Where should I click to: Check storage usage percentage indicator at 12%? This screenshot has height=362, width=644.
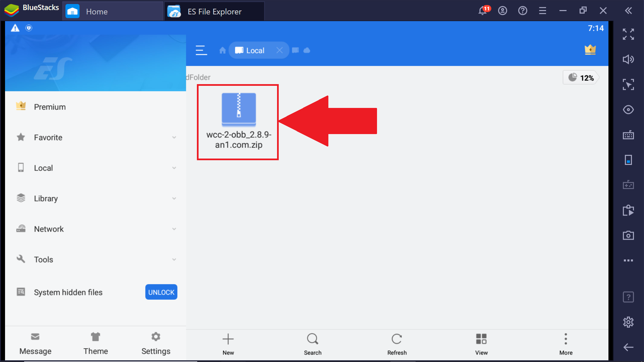(x=582, y=78)
